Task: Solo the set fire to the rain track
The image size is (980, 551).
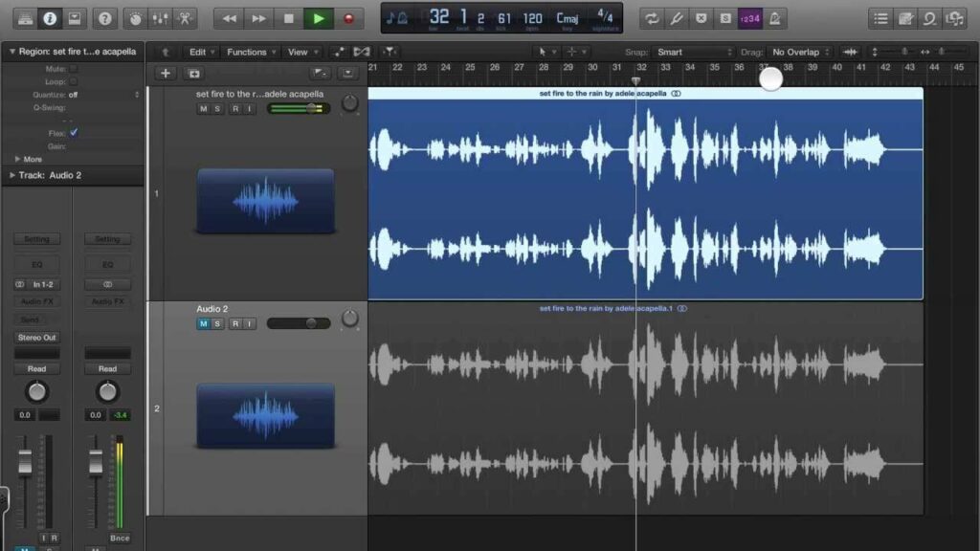Action: click(x=217, y=109)
